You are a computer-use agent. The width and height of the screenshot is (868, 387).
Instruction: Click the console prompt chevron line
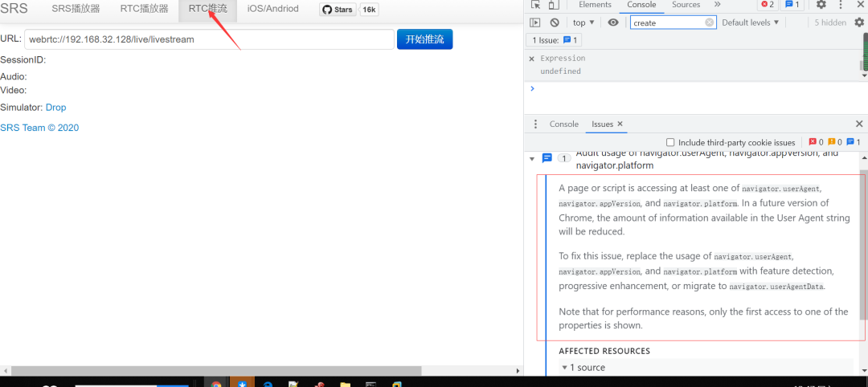[x=695, y=88]
